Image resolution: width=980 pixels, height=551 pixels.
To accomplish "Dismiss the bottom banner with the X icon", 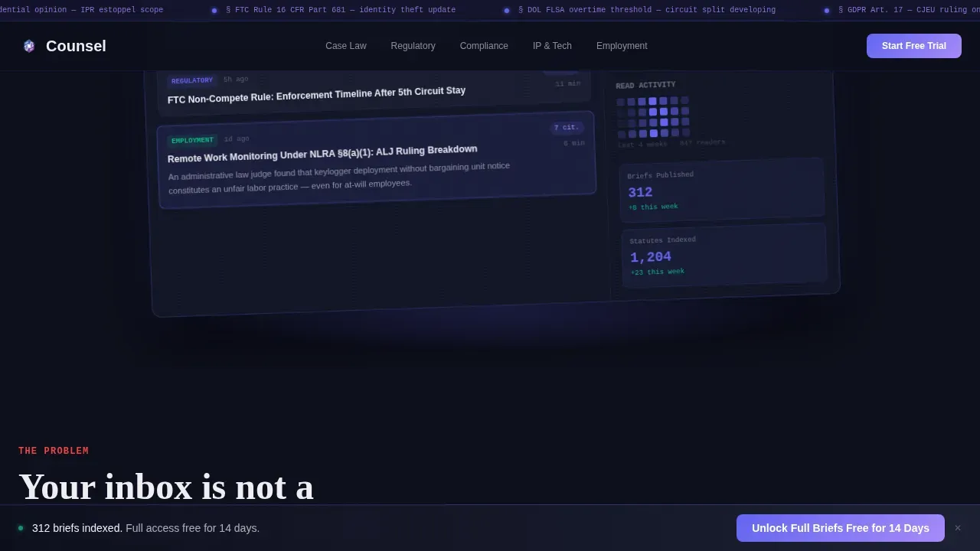I will [958, 528].
